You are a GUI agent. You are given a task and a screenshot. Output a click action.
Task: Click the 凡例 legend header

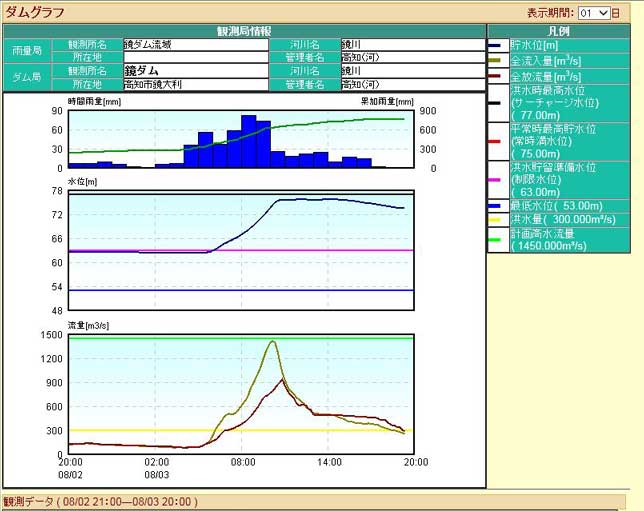tap(565, 31)
